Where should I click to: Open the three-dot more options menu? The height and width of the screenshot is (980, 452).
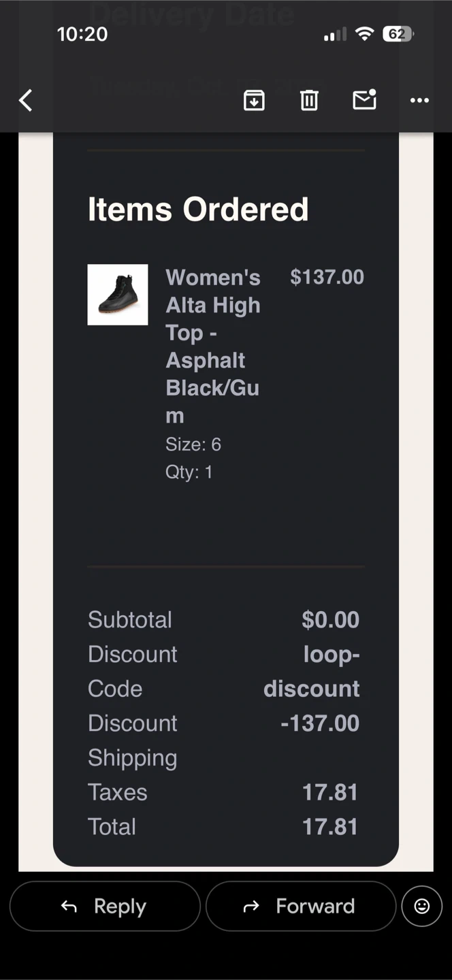point(419,101)
